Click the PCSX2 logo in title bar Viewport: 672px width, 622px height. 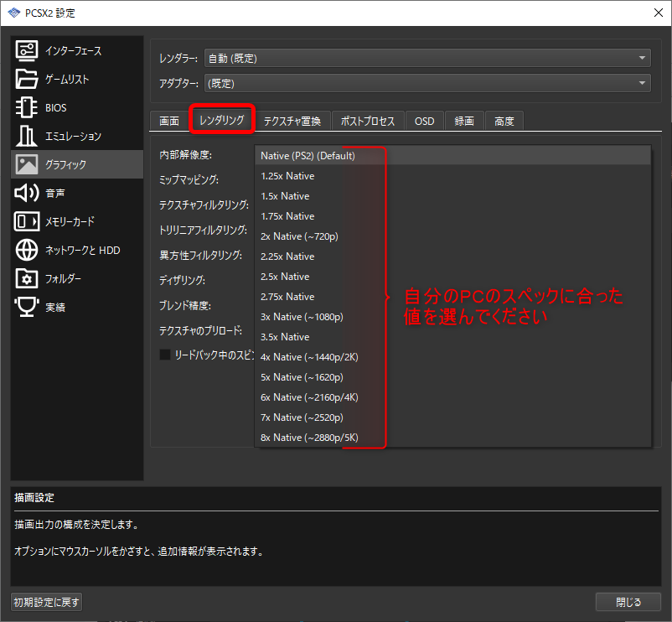point(13,13)
